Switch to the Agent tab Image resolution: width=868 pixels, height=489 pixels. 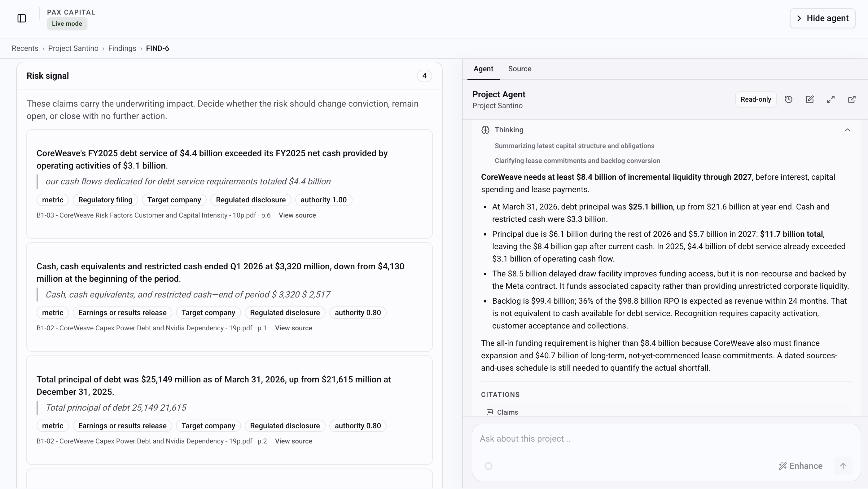point(483,69)
